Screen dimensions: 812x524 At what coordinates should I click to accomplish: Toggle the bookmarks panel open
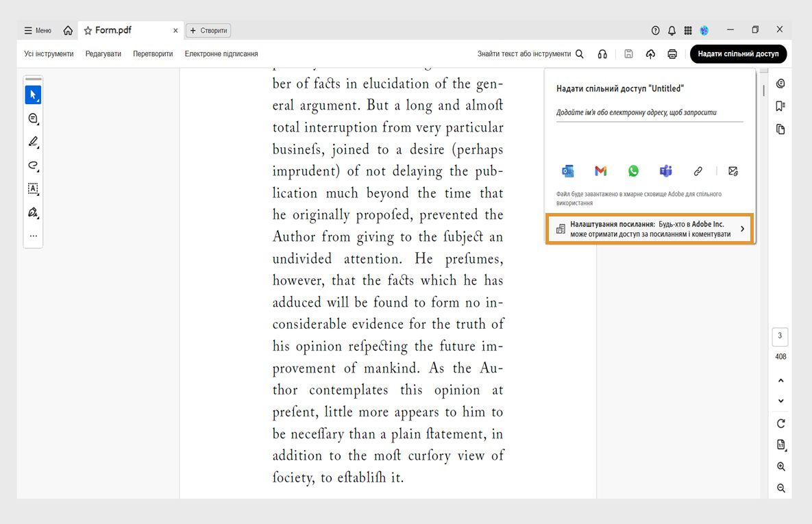tap(780, 106)
